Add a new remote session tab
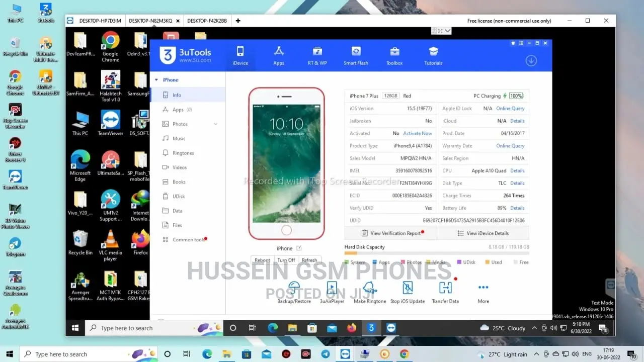644x362 pixels. [x=238, y=21]
